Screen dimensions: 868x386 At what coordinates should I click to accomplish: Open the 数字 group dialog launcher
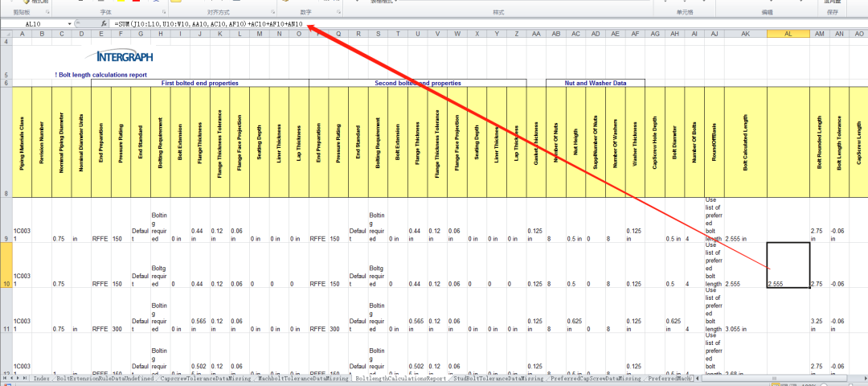coord(339,11)
